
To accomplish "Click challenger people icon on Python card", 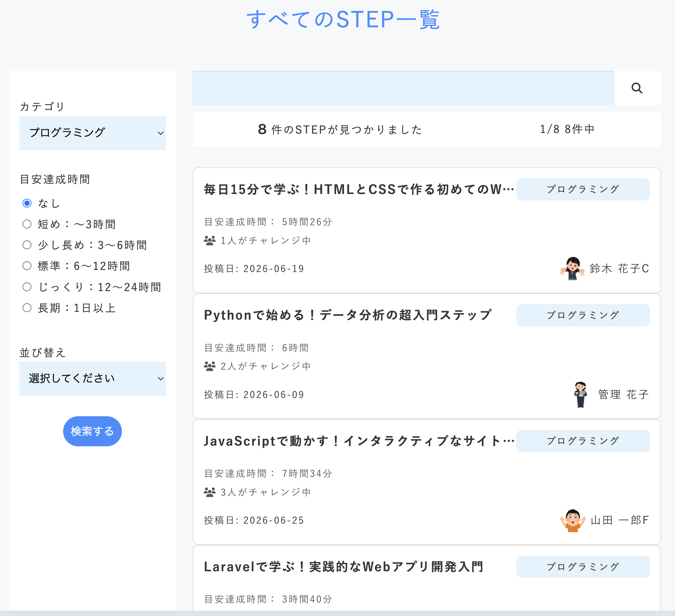I will (210, 366).
